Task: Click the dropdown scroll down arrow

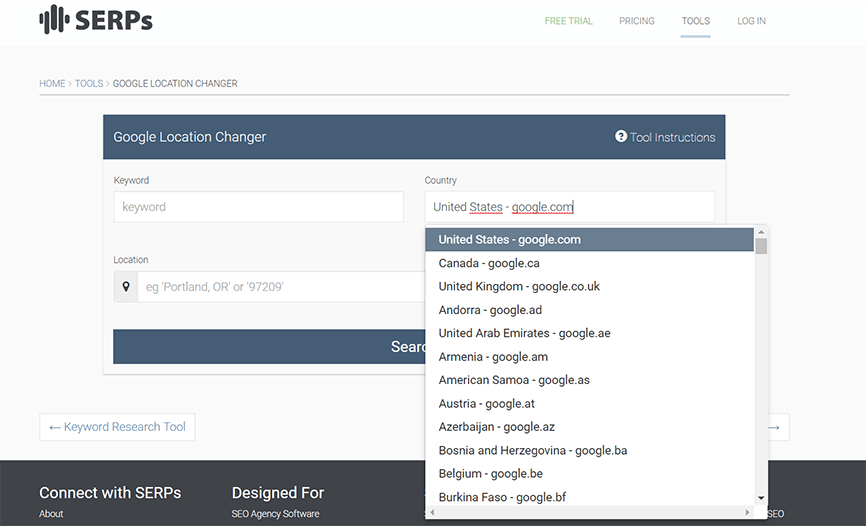Action: coord(761,498)
